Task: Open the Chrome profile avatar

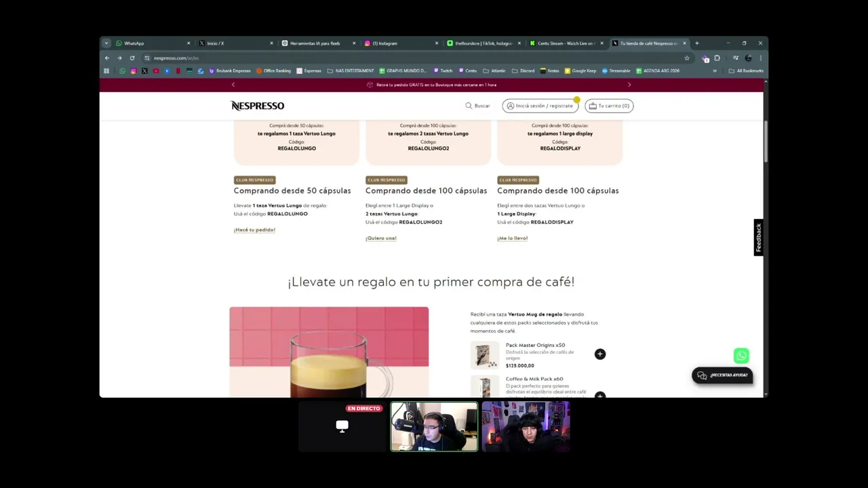Action: coord(748,58)
